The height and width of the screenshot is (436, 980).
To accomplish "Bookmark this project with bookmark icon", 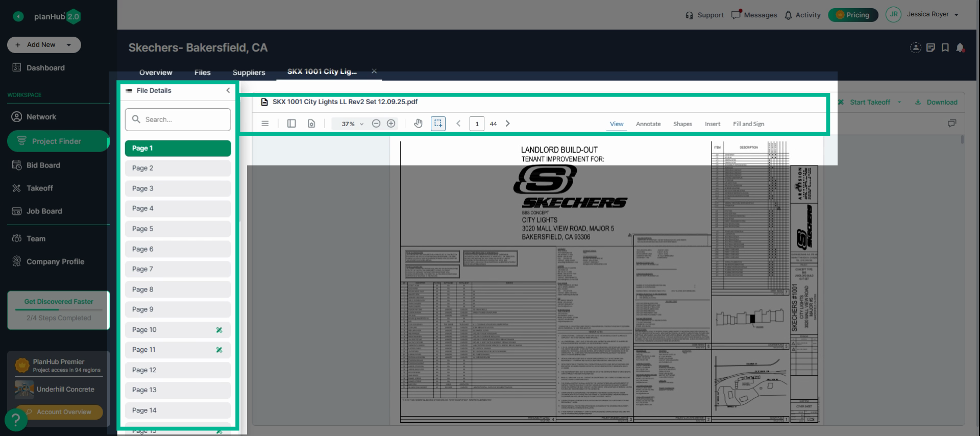I will tap(945, 47).
